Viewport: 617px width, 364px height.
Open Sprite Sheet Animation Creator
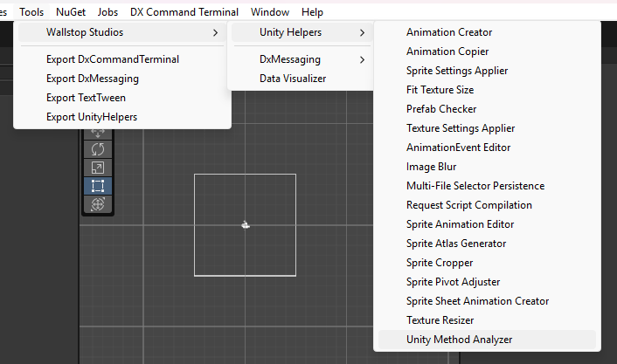tap(477, 301)
